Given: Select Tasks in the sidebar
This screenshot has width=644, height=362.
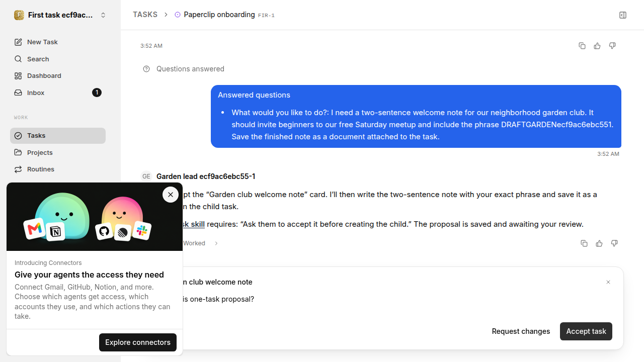Looking at the screenshot, I should (x=58, y=136).
